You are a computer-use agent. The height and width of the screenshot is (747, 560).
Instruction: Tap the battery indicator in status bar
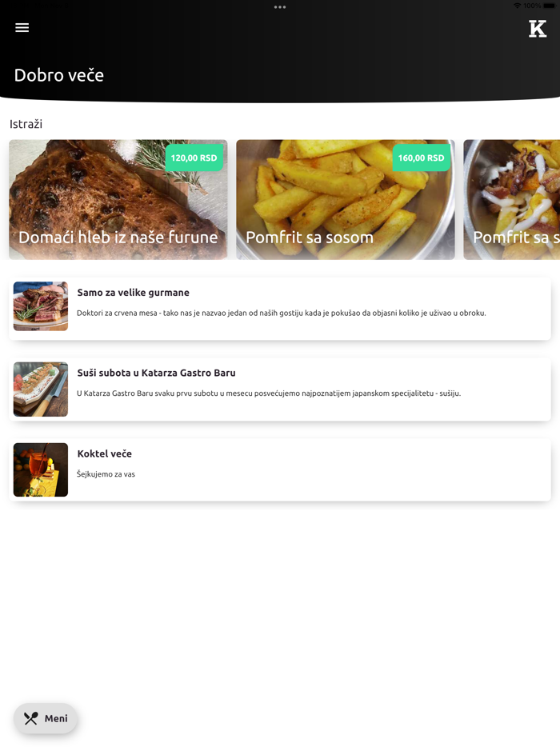pyautogui.click(x=549, y=6)
